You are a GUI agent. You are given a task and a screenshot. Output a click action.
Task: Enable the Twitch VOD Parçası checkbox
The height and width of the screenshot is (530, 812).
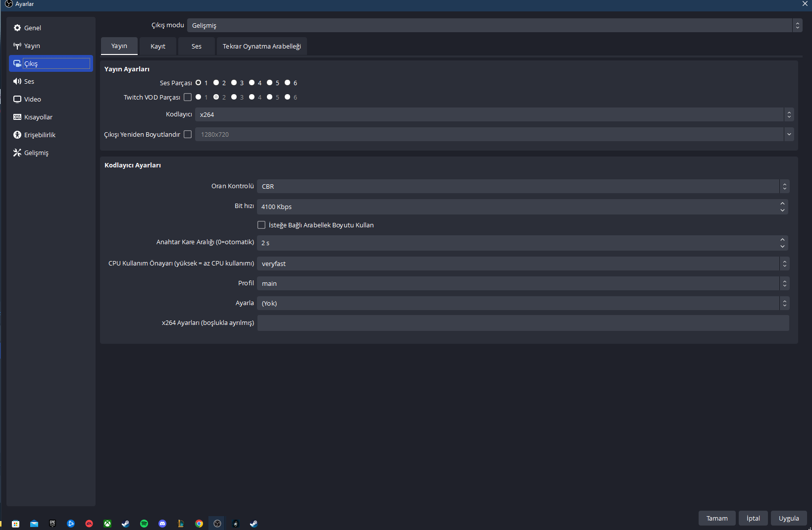pos(188,97)
